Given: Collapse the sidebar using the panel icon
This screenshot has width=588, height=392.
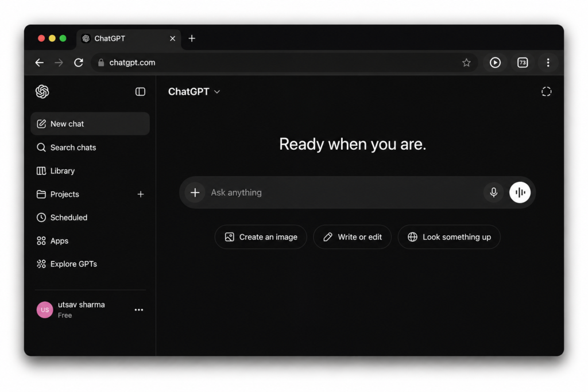Looking at the screenshot, I should (140, 91).
